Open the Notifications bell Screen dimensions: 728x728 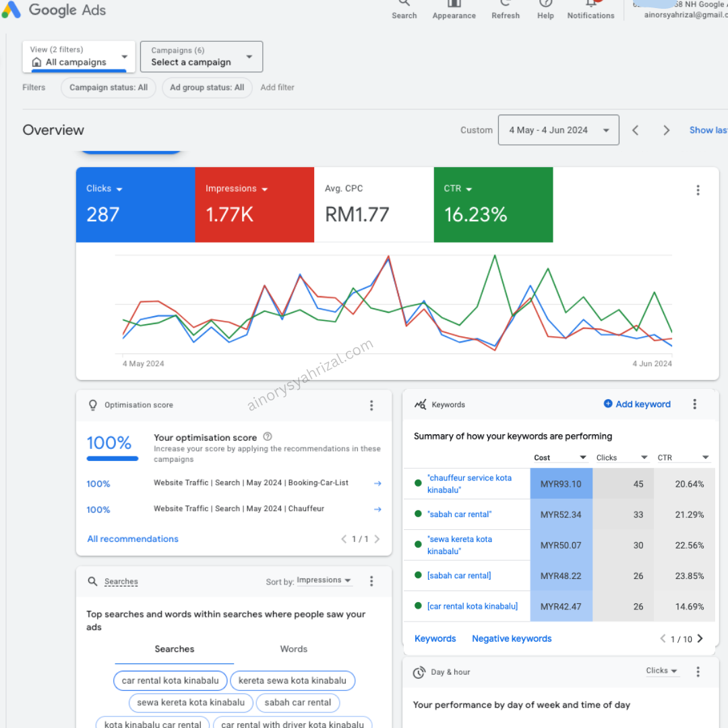point(590,4)
